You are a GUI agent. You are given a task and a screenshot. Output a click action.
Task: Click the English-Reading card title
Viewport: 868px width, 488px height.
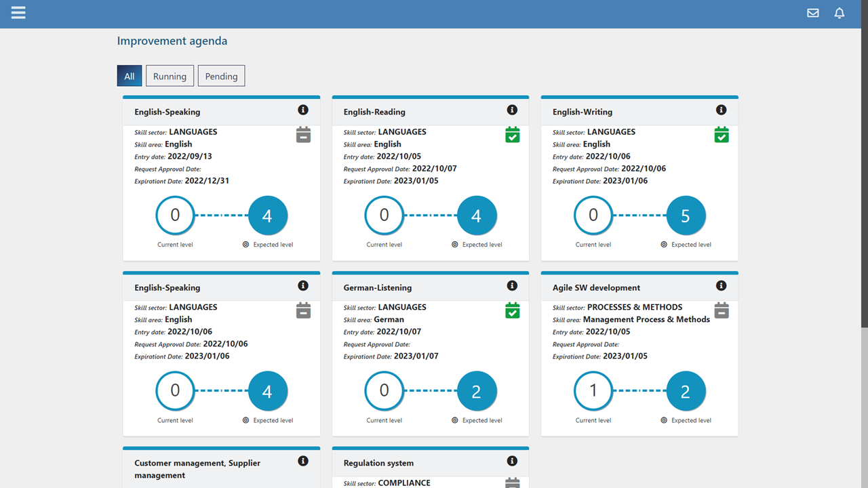tap(374, 112)
